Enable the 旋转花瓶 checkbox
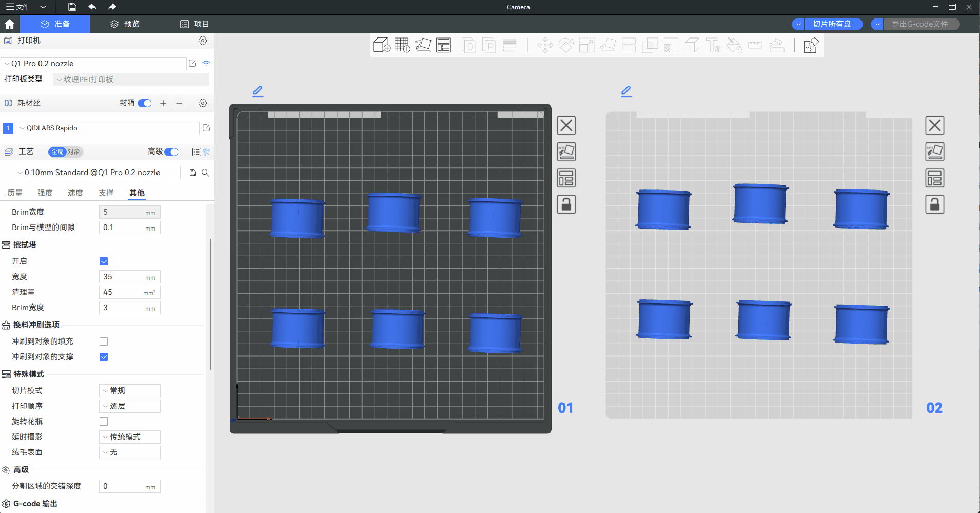Image resolution: width=980 pixels, height=513 pixels. click(x=104, y=422)
